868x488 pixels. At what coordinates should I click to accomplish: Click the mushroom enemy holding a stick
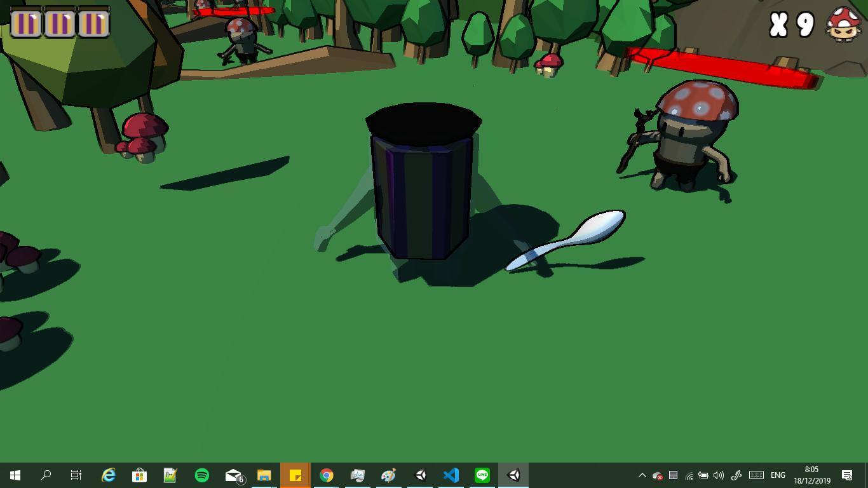(685, 135)
